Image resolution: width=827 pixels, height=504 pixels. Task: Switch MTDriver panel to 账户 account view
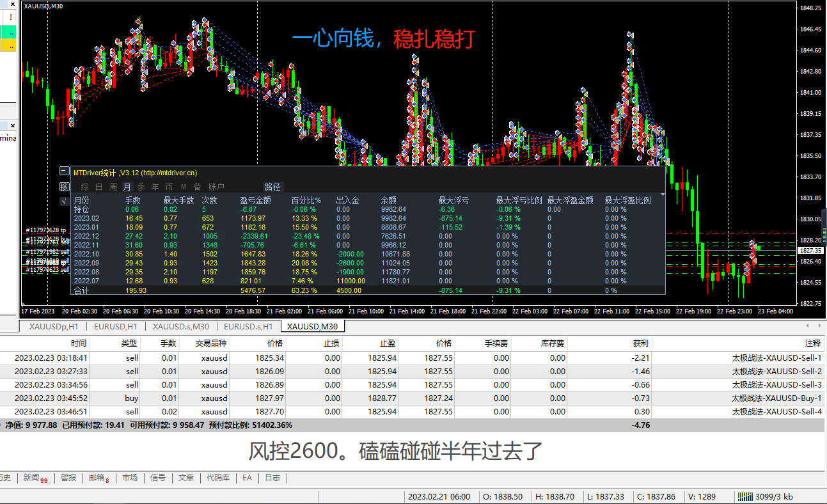216,186
